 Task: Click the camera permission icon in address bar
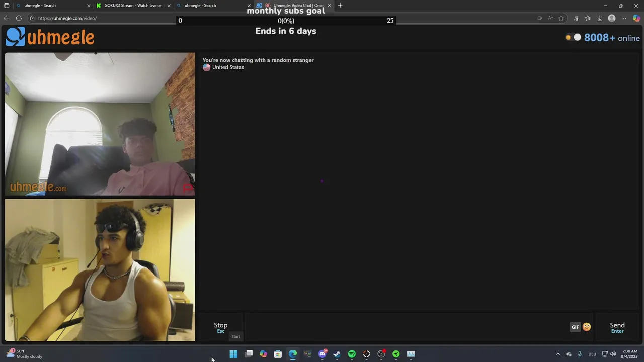[x=540, y=18]
